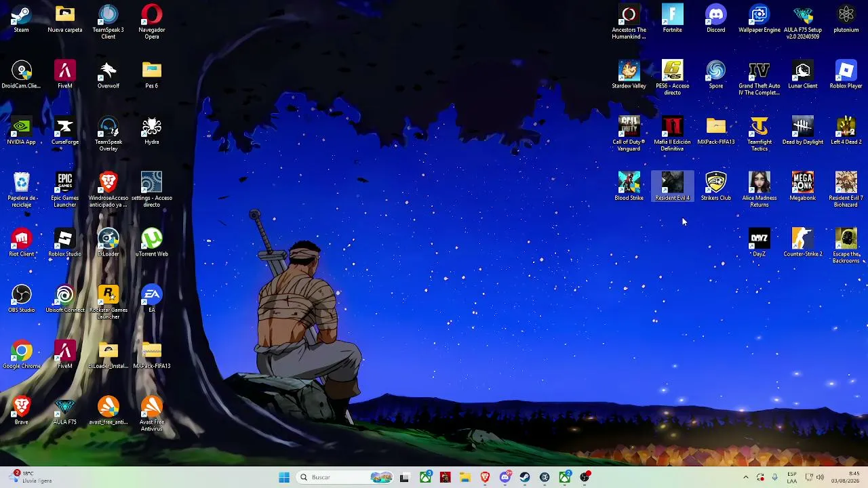This screenshot has height=488, width=868.
Task: Launch the Spore game icon
Action: [716, 75]
